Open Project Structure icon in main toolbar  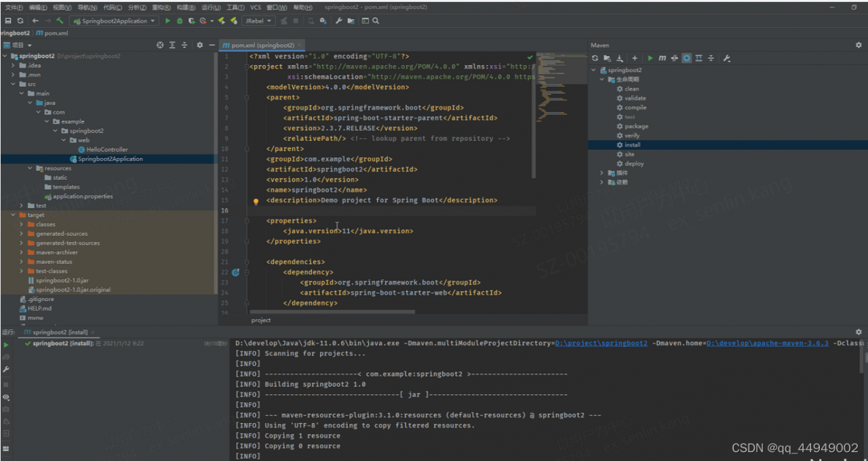click(351, 21)
